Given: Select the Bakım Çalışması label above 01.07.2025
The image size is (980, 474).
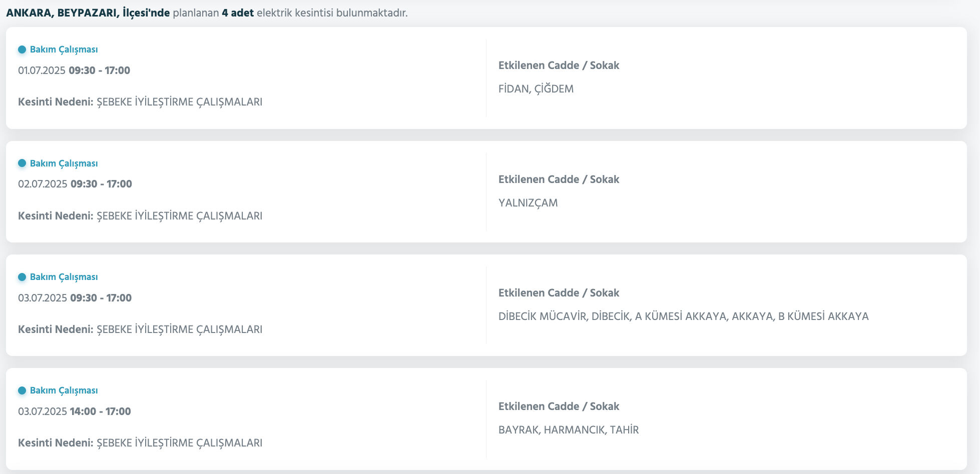Looking at the screenshot, I should [64, 49].
